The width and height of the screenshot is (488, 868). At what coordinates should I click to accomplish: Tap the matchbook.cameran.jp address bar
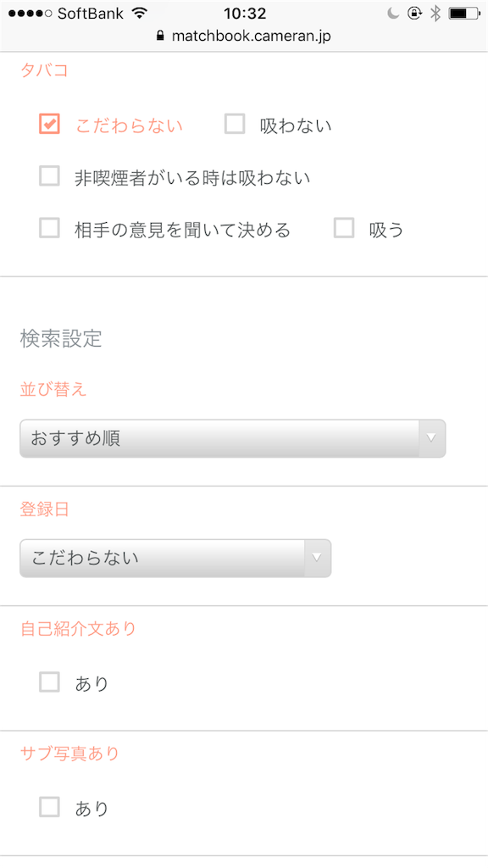(244, 36)
